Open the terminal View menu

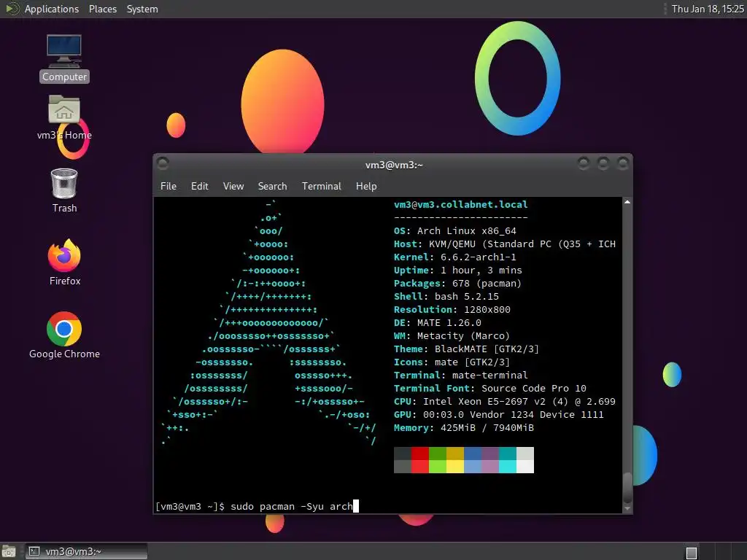click(x=233, y=186)
